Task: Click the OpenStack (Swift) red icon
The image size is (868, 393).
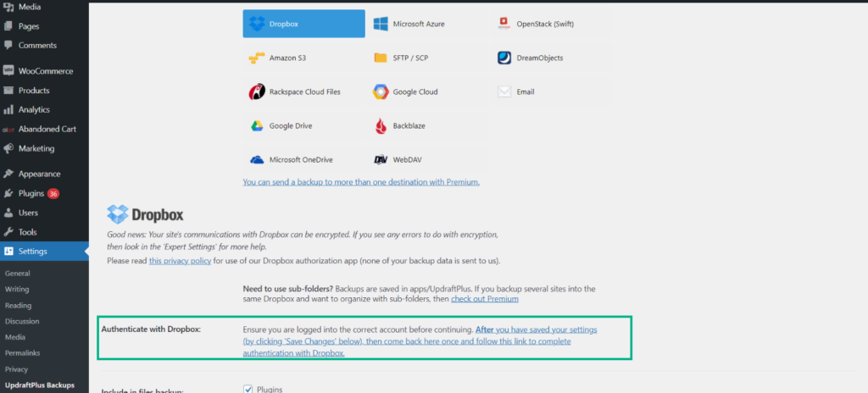Action: point(504,24)
